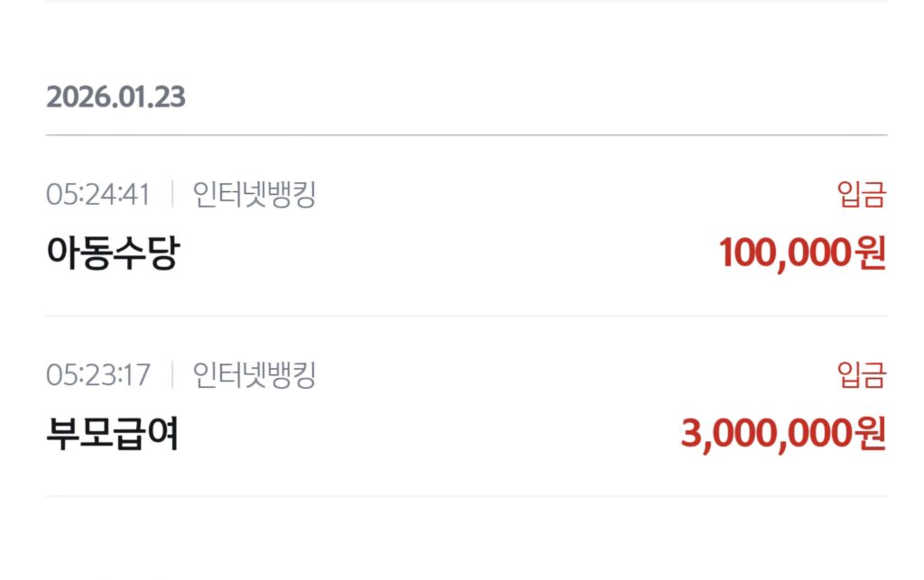Click the 05:24:41 timestamp
The width and height of the screenshot is (924, 580).
pyautogui.click(x=97, y=194)
